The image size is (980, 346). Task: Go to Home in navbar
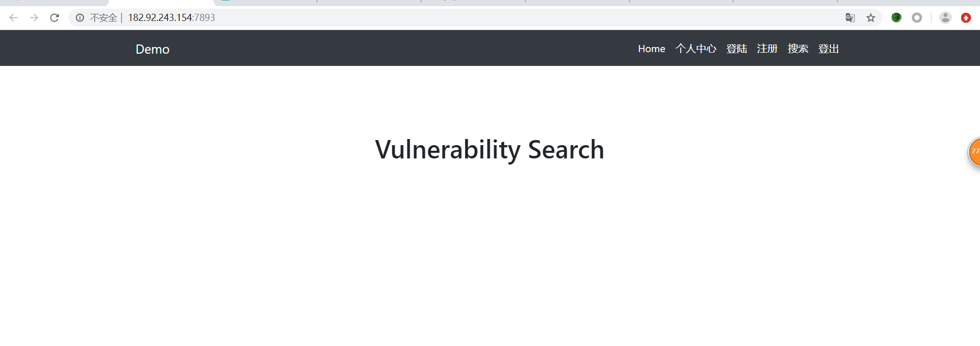tap(652, 49)
